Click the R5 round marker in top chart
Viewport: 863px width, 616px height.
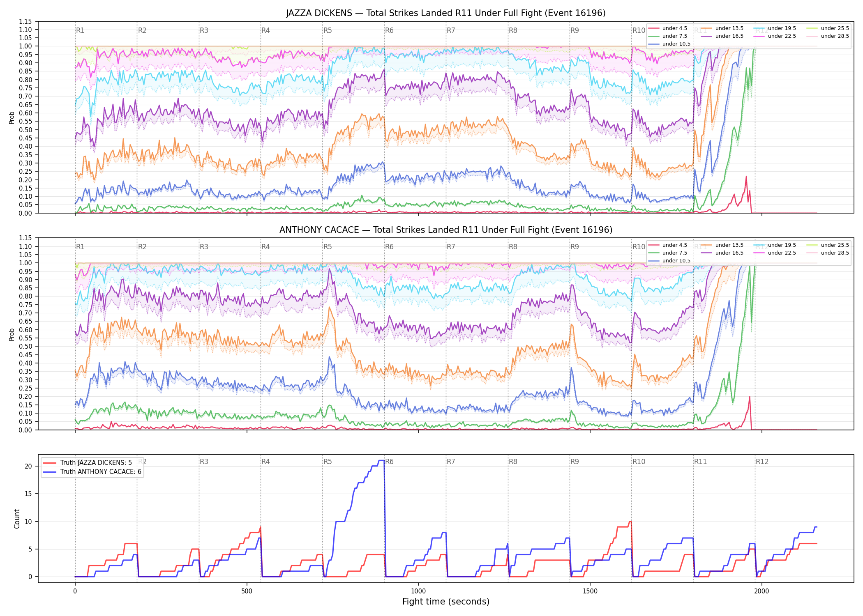point(328,30)
